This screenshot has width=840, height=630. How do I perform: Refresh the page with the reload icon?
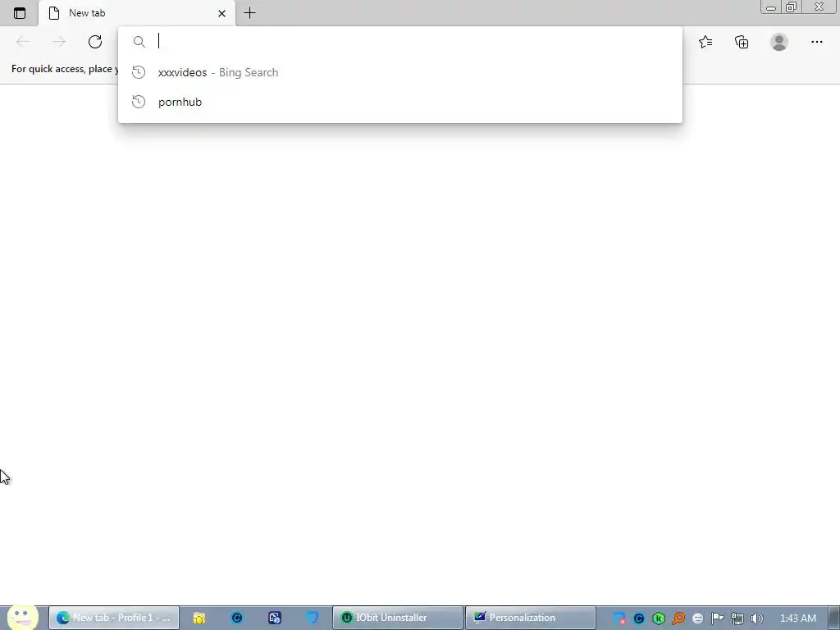(95, 42)
